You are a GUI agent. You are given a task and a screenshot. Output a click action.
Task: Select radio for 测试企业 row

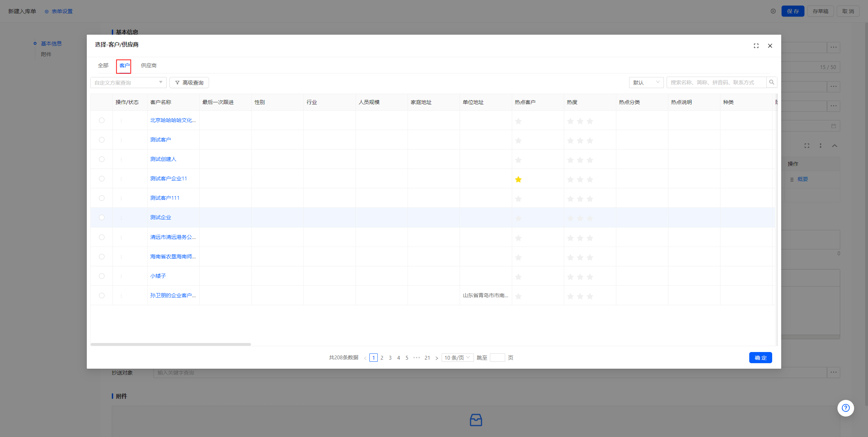101,217
